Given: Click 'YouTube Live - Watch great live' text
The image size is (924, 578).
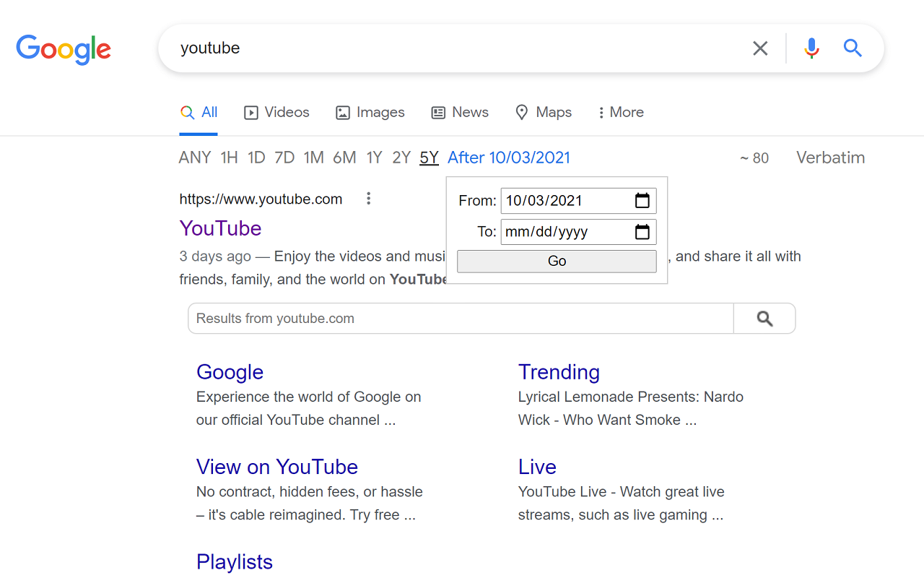Looking at the screenshot, I should click(x=621, y=492).
